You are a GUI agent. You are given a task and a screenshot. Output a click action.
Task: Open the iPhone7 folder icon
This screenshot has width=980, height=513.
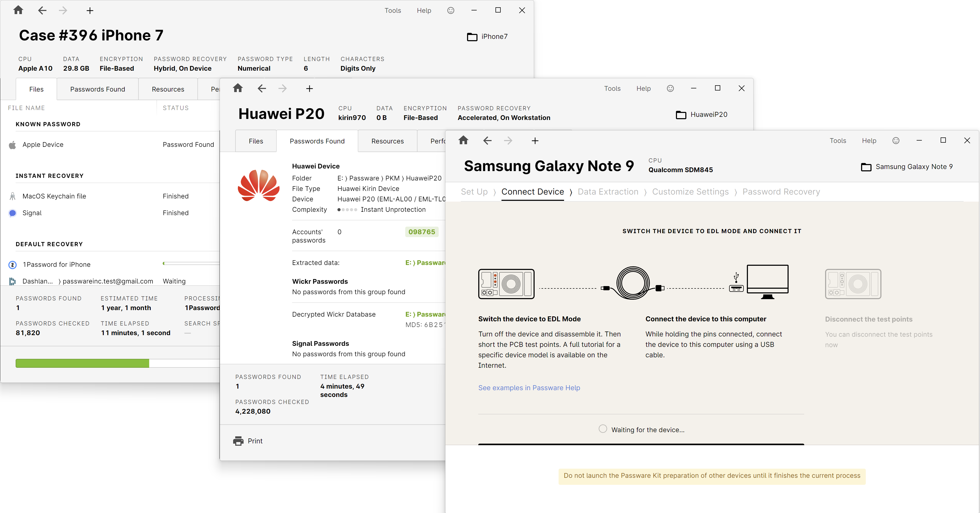(x=472, y=37)
